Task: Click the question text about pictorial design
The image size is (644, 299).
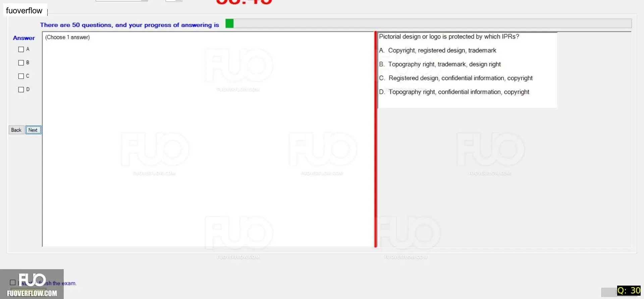Action: point(449,37)
